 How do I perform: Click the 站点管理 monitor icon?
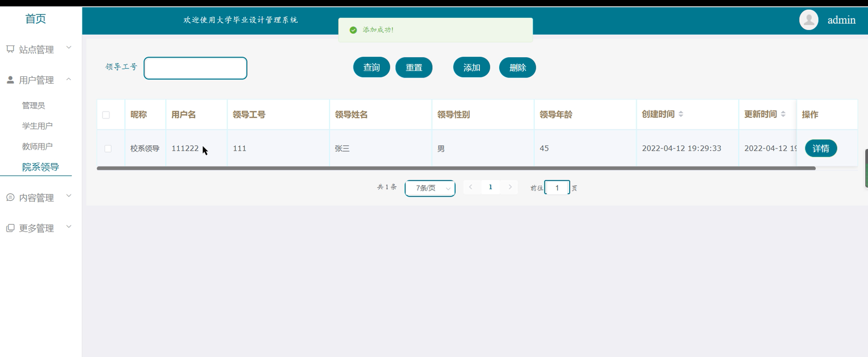pos(10,49)
